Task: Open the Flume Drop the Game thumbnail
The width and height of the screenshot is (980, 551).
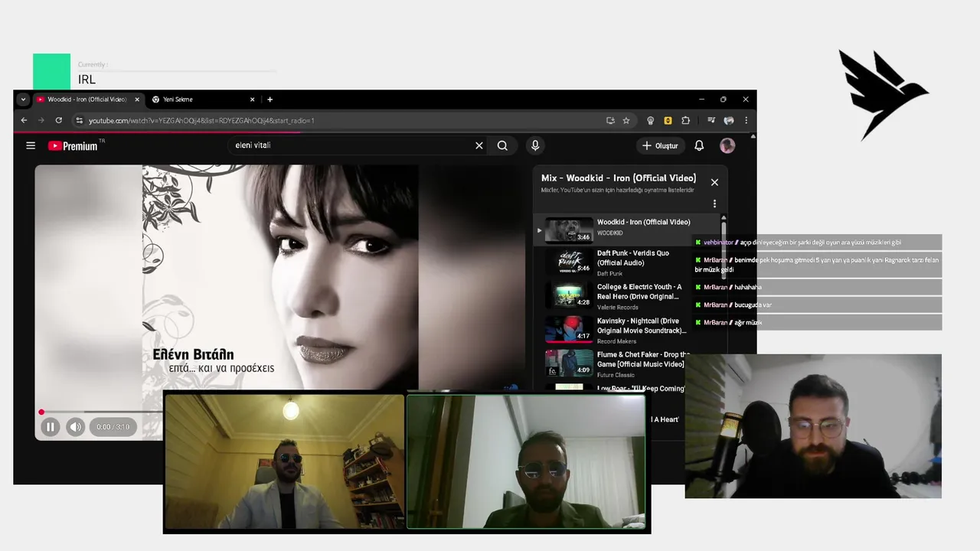Action: (x=569, y=363)
